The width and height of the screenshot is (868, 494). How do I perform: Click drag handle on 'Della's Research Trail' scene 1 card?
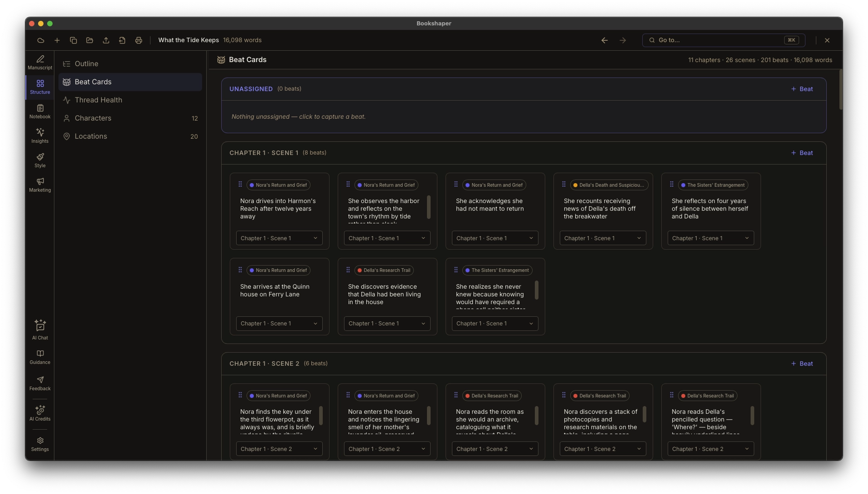[348, 271]
